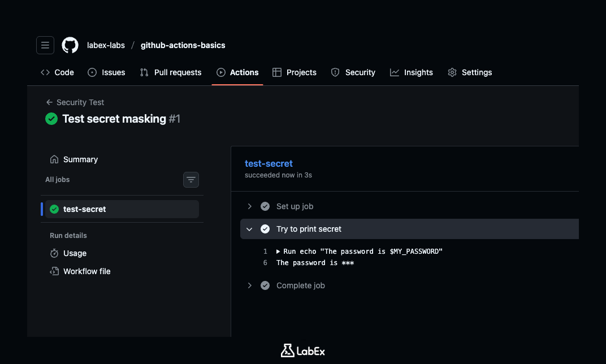Click green success check beside run title
The height and width of the screenshot is (364, 606).
coord(51,119)
